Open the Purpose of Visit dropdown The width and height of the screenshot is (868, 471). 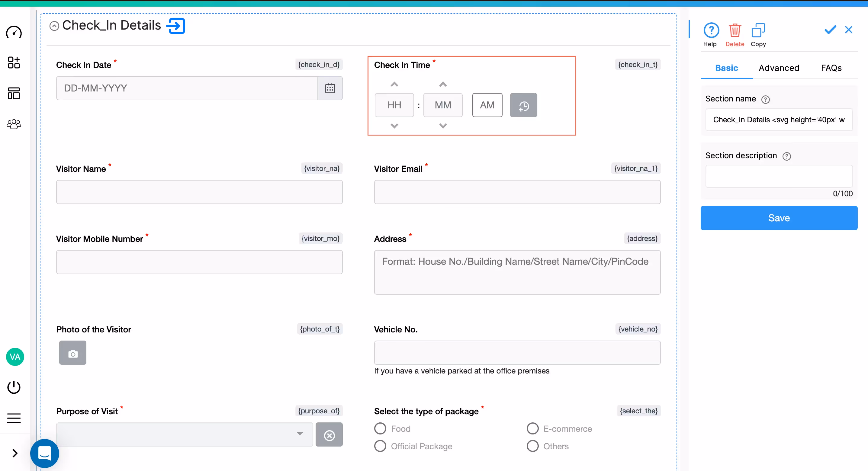pyautogui.click(x=184, y=434)
